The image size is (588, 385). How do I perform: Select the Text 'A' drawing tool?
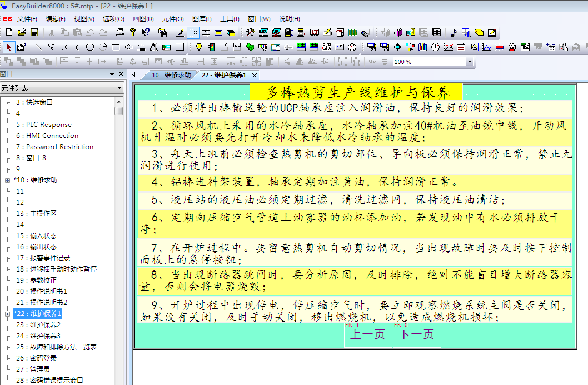[x=152, y=47]
